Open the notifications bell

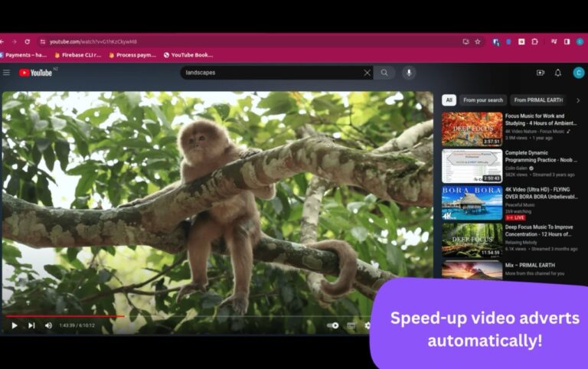pos(558,73)
